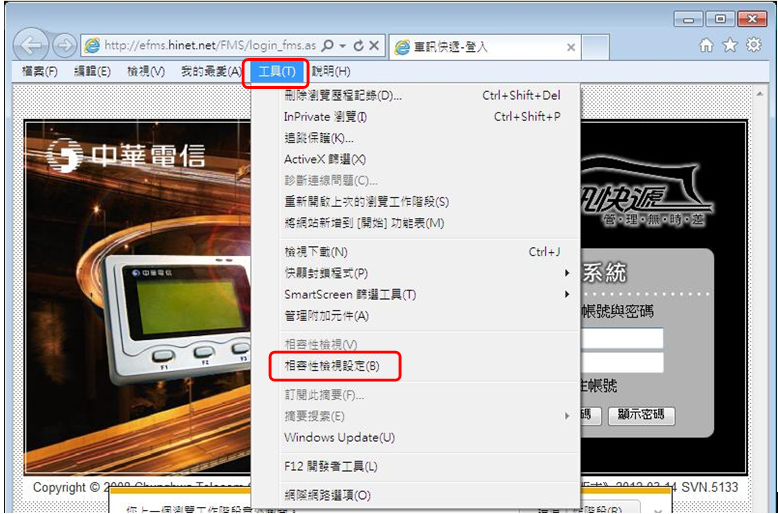Choose 追蹤保護(K)... menu entry
778x514 pixels.
[416, 138]
